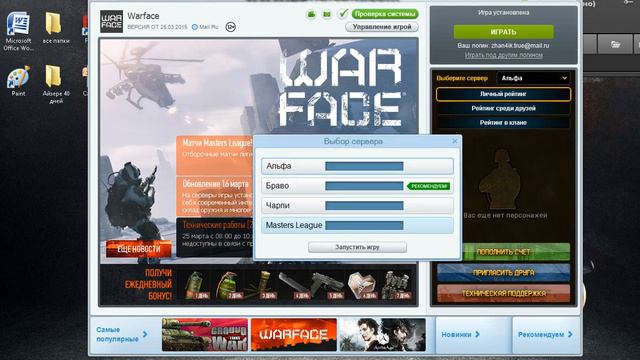Click day 5 pistol bonus icon
The height and width of the screenshot is (360, 640).
click(x=328, y=285)
